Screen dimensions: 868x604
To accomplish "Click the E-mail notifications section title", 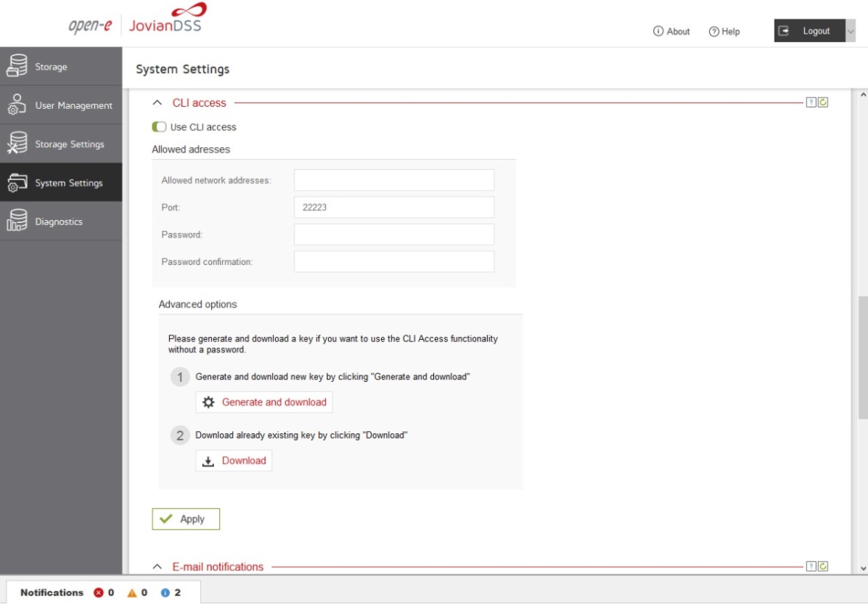I will (218, 567).
